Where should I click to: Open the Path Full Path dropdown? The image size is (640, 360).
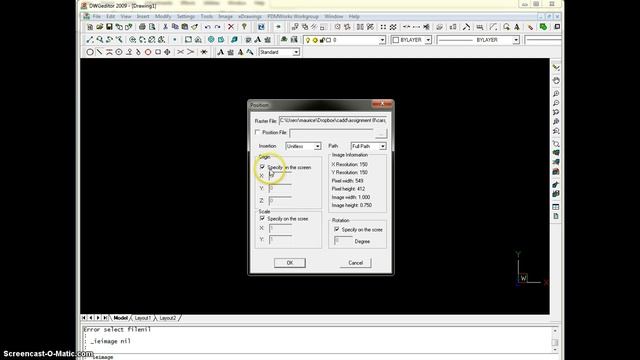click(x=369, y=146)
